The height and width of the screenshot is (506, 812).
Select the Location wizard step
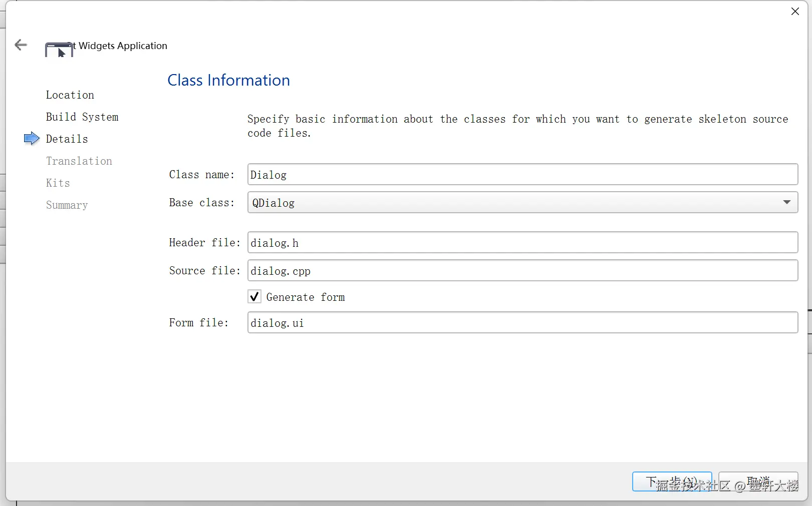[x=70, y=95]
